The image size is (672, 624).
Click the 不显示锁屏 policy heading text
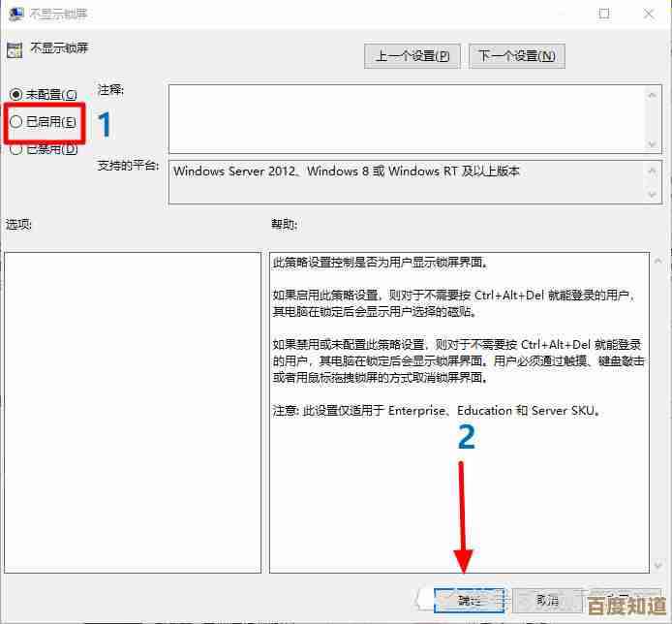click(x=59, y=47)
